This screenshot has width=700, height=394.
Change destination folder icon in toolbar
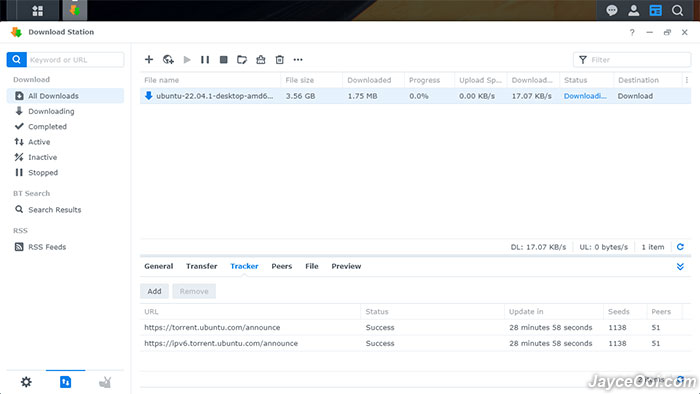tap(242, 59)
